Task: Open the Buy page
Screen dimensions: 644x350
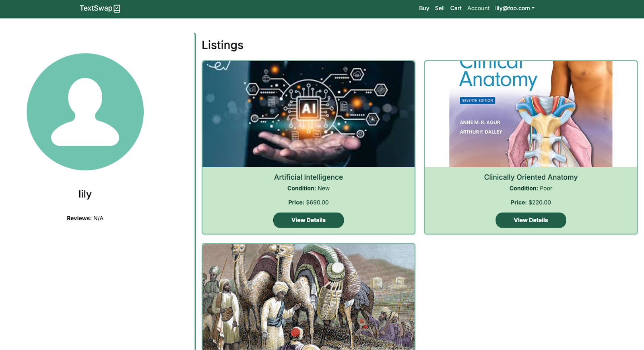Action: pos(424,8)
